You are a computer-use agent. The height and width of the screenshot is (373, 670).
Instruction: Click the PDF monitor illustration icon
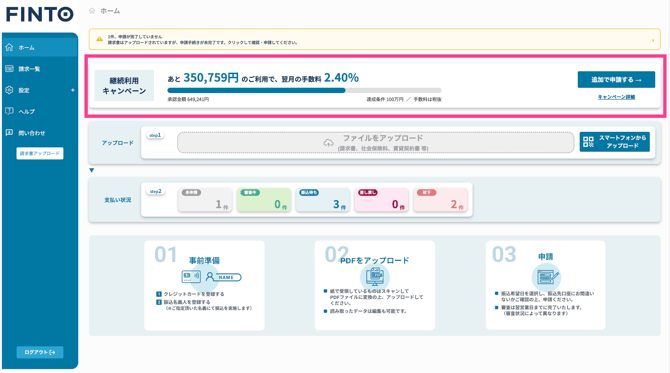coord(375,277)
